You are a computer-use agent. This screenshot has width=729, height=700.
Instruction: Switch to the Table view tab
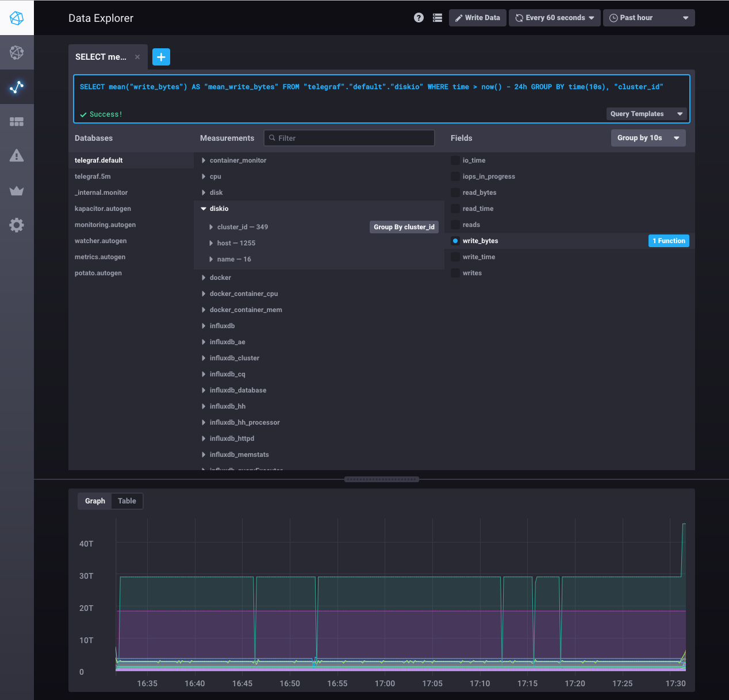[127, 501]
